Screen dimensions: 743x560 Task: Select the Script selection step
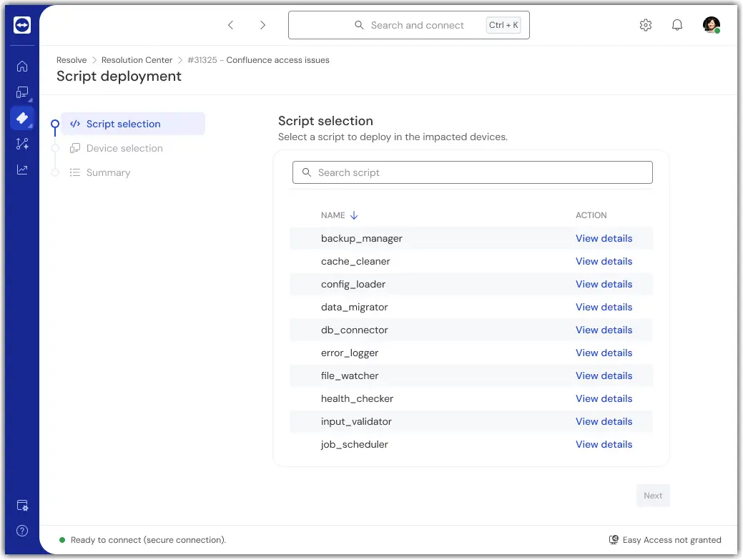point(133,124)
